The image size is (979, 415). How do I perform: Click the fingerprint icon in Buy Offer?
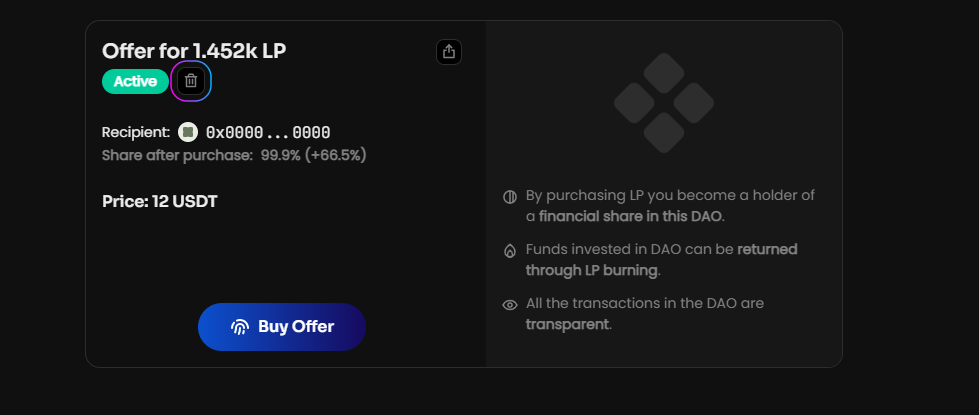tap(240, 327)
